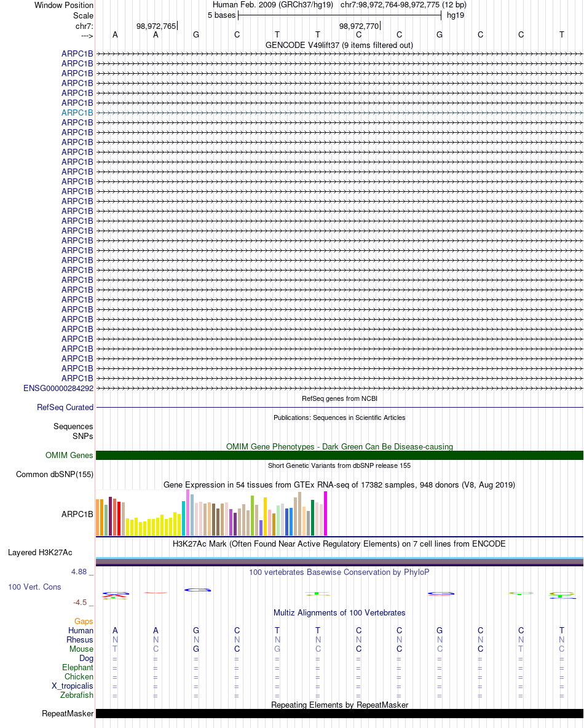This screenshot has height=728, width=584.
Task: Click the Human Feb. 2009 (GRCh37/hg19) position header
Action: pyautogui.click(x=273, y=5)
